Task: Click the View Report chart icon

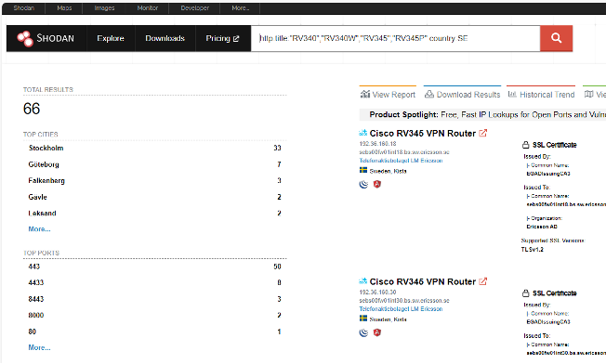Action: tap(365, 94)
